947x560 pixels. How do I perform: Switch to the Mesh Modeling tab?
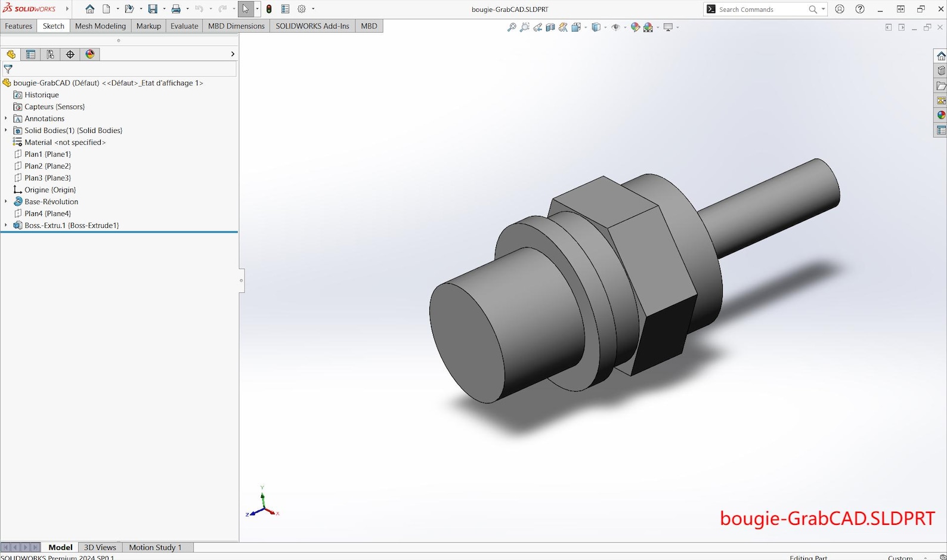[x=100, y=26]
